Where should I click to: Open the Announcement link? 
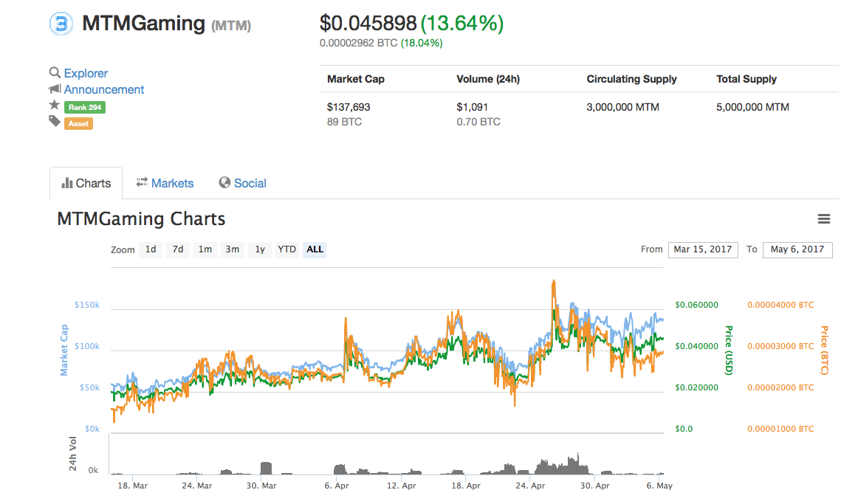pos(104,89)
